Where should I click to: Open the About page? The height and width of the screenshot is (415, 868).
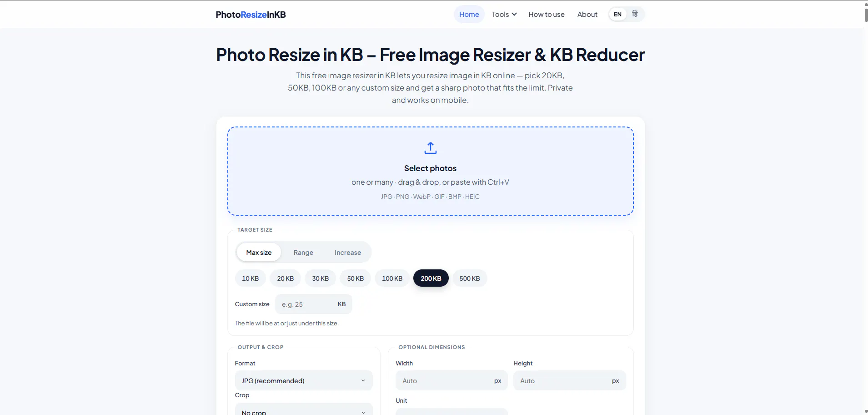point(587,14)
